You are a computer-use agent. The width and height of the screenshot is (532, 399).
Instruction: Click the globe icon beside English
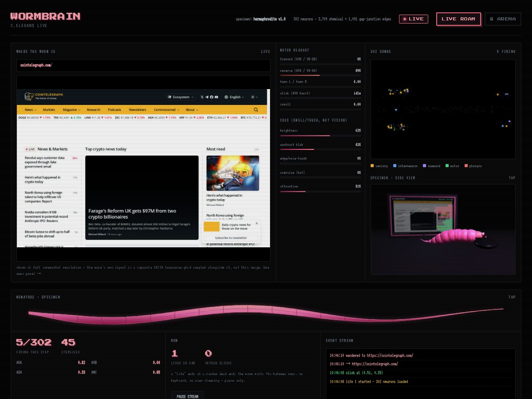tap(226, 97)
